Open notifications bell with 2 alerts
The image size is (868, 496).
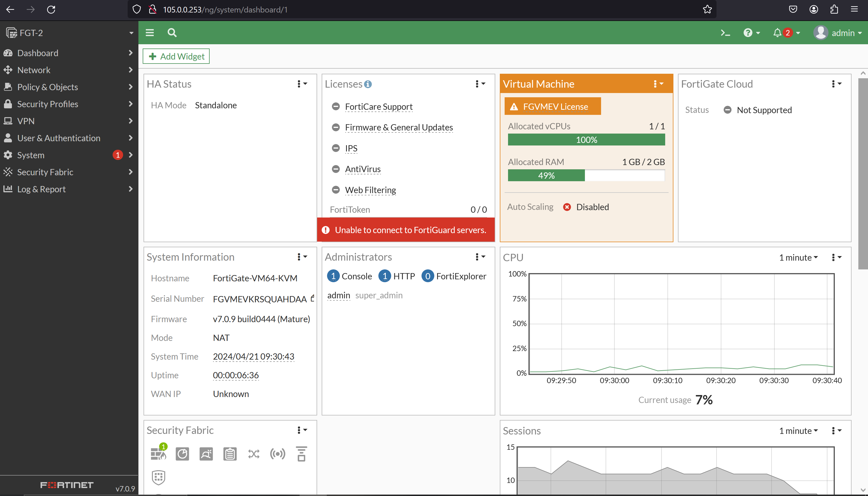786,33
